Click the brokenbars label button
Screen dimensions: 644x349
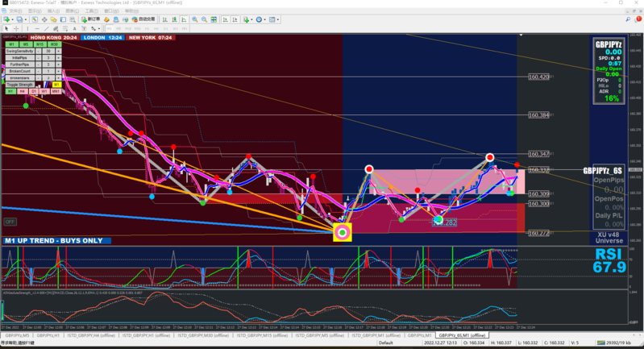19,77
